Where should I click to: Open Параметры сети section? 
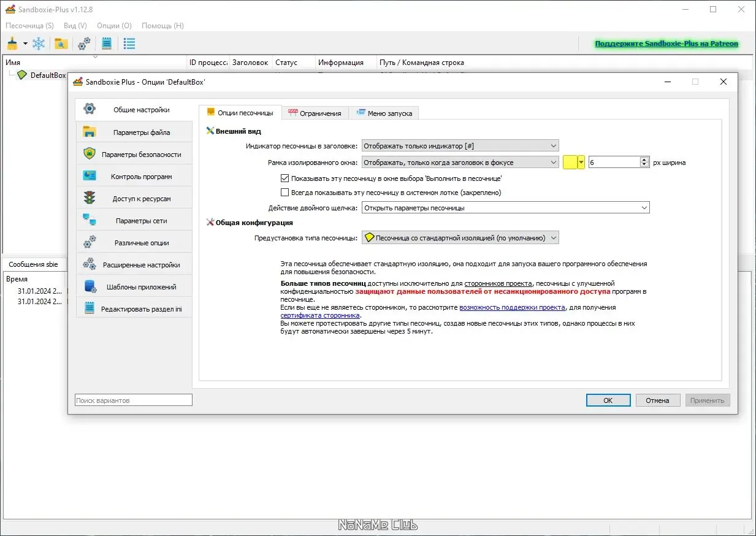[x=134, y=220]
